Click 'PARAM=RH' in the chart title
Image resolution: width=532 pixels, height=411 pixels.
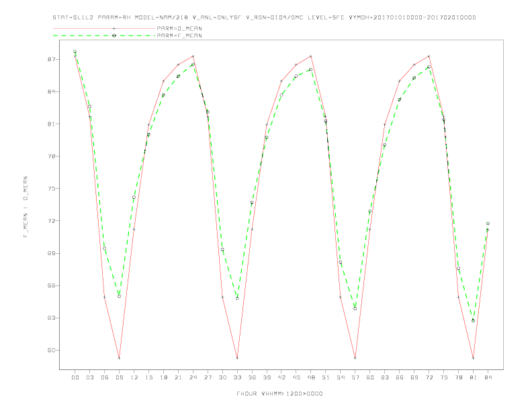click(114, 17)
